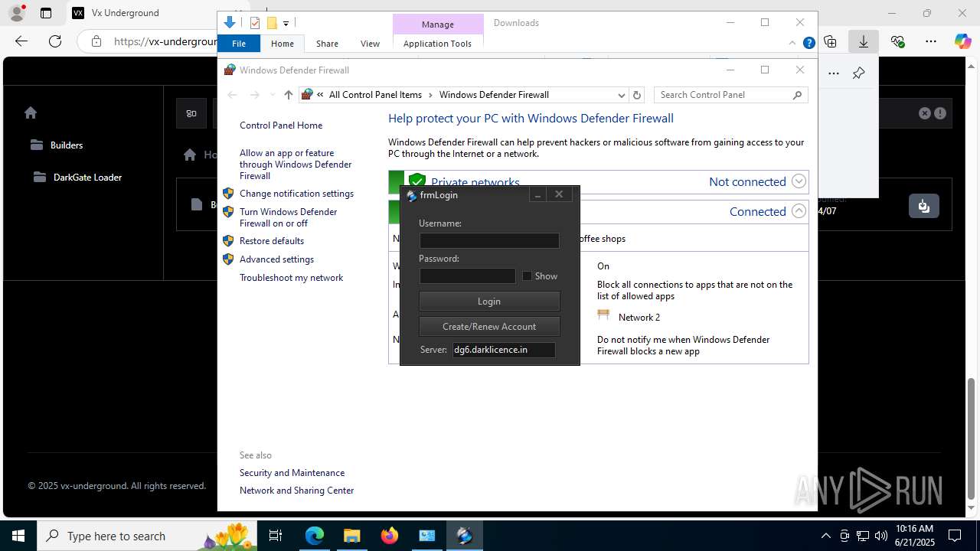Open Edge Downloads toolbar icon
The height and width of the screenshot is (551, 980).
(x=863, y=41)
